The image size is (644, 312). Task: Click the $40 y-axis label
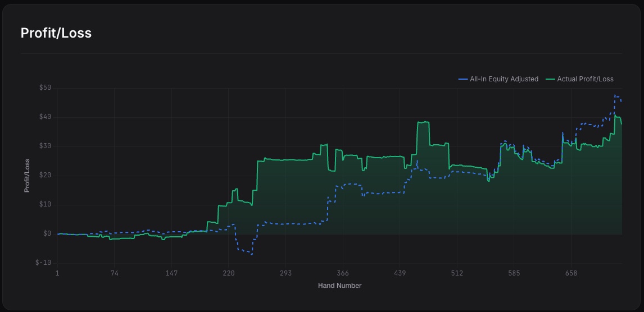[45, 117]
